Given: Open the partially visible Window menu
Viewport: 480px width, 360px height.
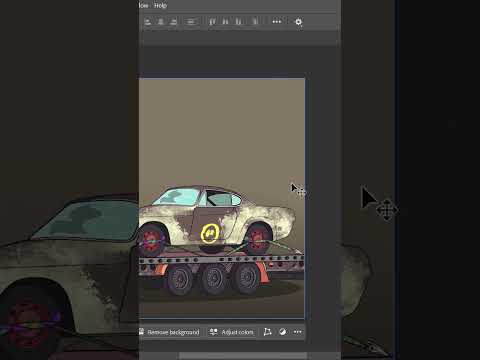Looking at the screenshot, I should click(143, 6).
